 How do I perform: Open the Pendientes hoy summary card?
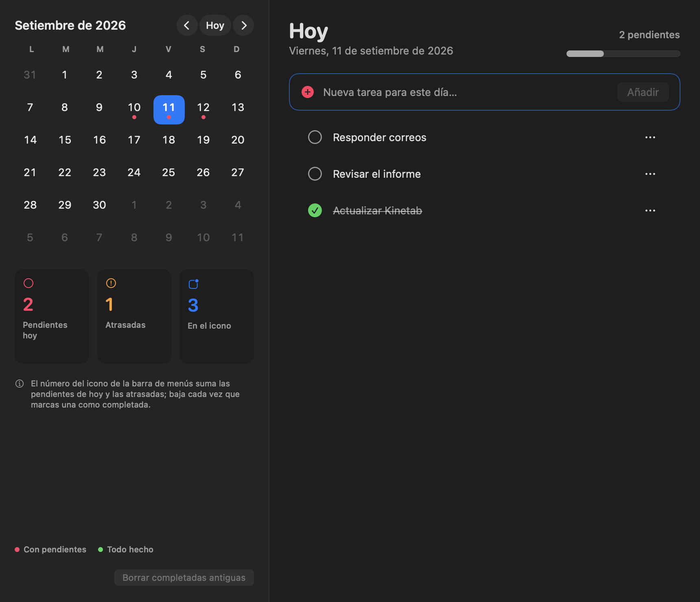(x=52, y=316)
